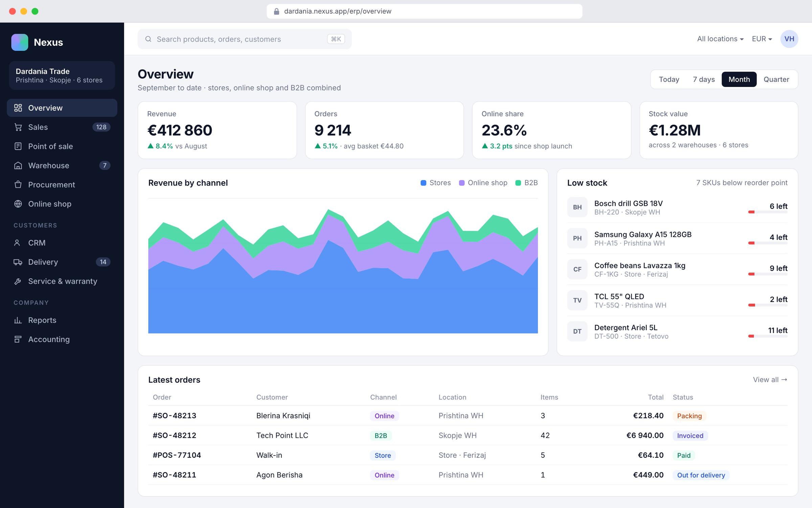The image size is (812, 508).
Task: Toggle the B2B legend series
Action: pyautogui.click(x=526, y=183)
